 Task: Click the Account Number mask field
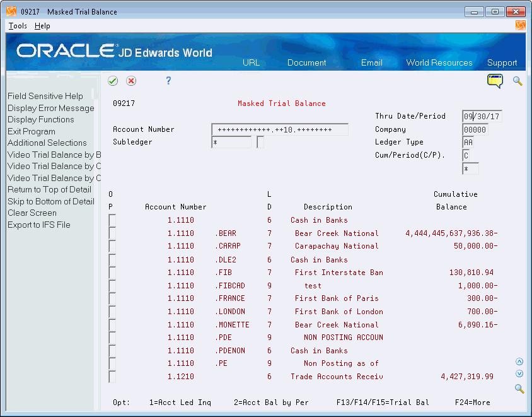[x=280, y=130]
